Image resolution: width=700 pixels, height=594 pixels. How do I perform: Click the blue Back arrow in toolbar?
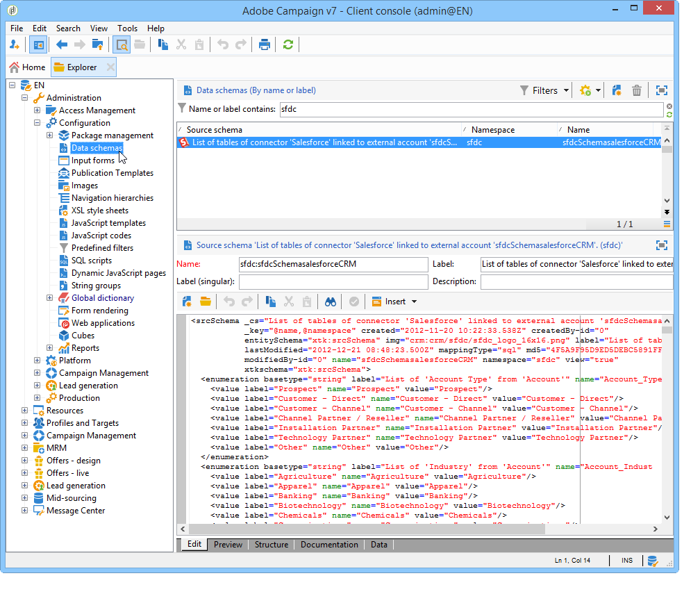pos(62,45)
